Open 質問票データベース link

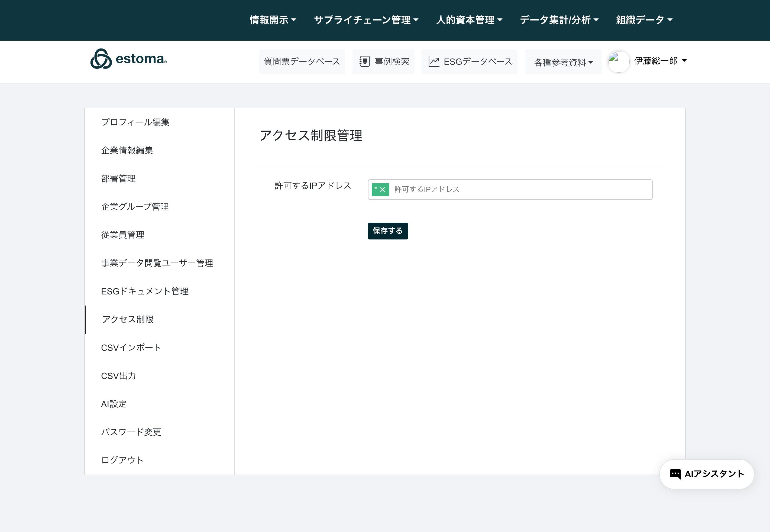pos(302,62)
